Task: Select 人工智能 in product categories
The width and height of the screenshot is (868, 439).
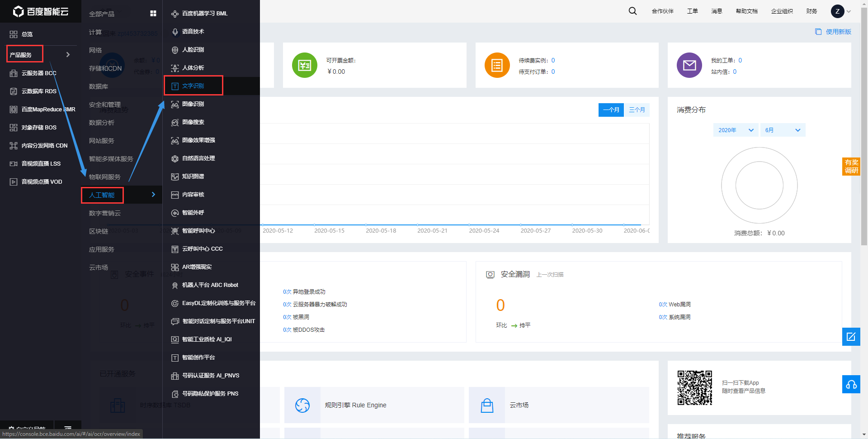Action: coord(102,195)
